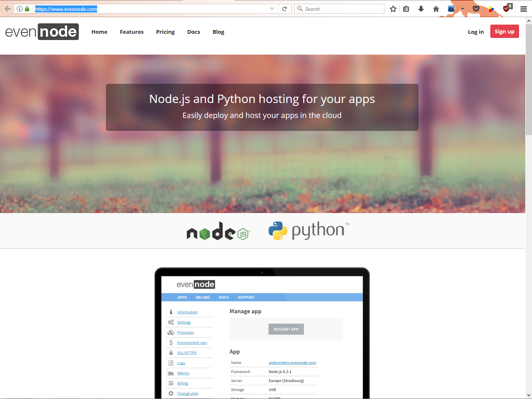Show bookmarks list icon in toolbar
Screen dimensions: 532x399
[x=406, y=9]
